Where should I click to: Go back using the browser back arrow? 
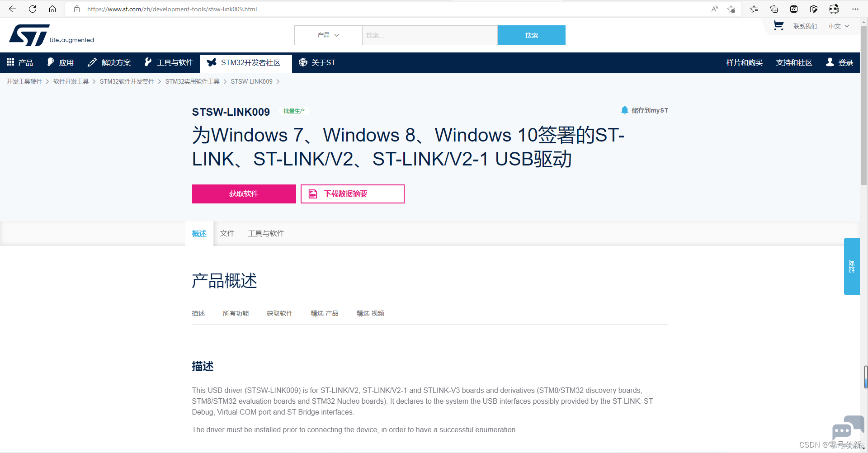coord(13,9)
